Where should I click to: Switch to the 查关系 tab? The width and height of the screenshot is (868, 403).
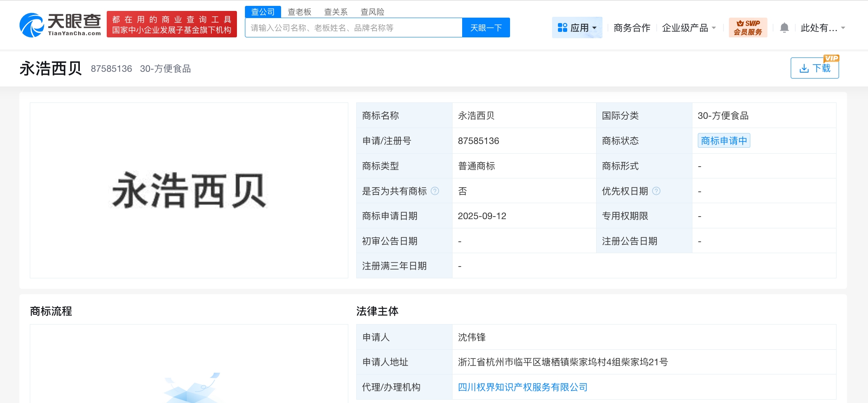click(336, 12)
